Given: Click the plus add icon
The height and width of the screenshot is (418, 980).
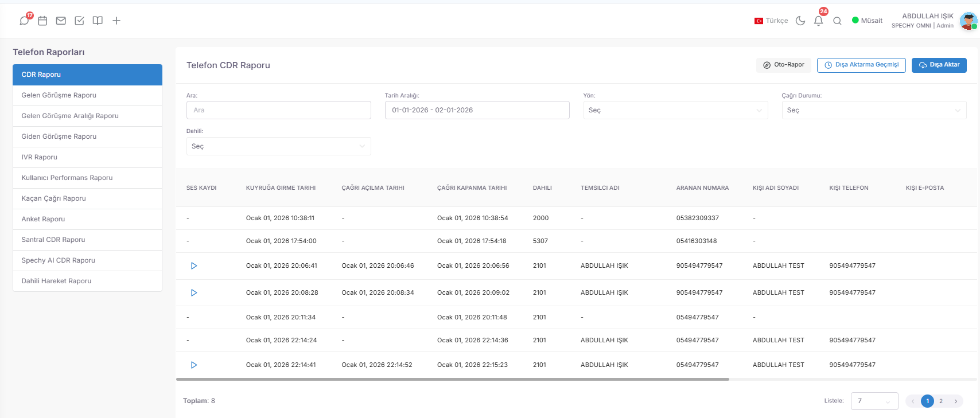Looking at the screenshot, I should [116, 21].
